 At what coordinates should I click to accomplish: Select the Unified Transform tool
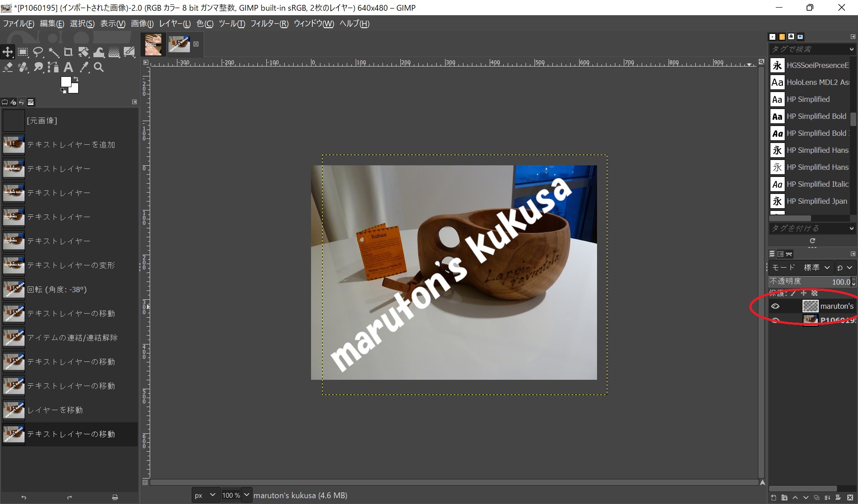[84, 52]
